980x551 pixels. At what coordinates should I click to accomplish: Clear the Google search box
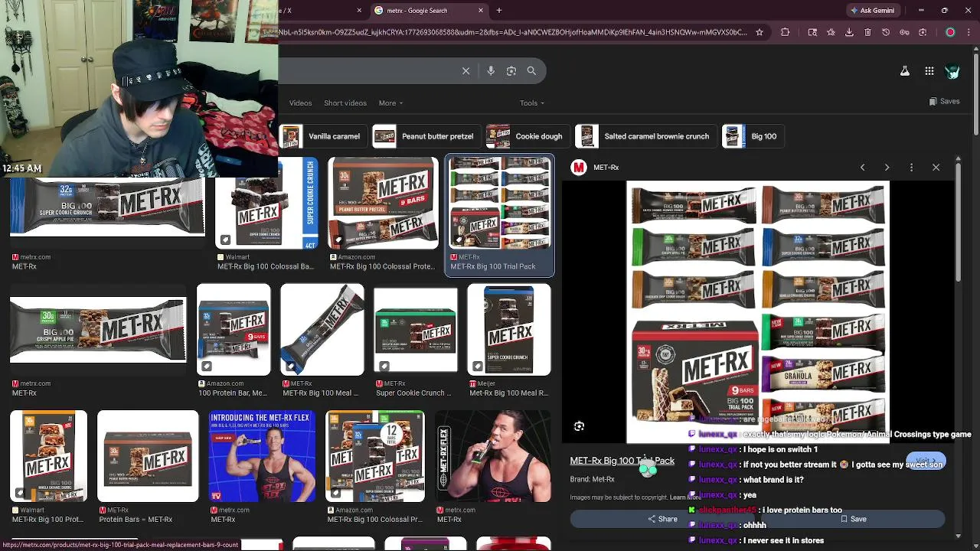(465, 70)
